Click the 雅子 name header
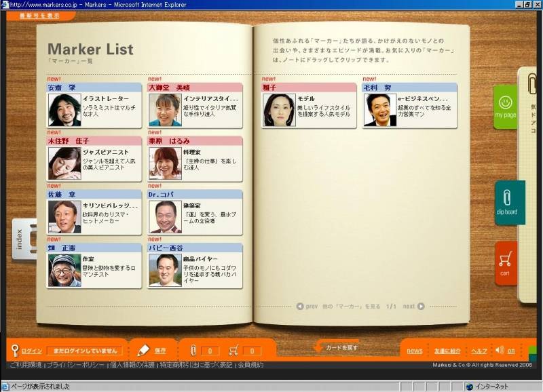This screenshot has width=543, height=392. [309, 87]
